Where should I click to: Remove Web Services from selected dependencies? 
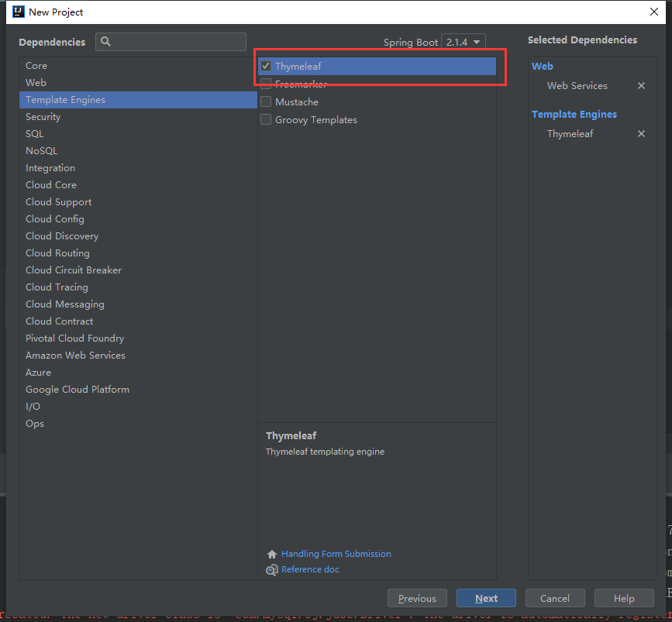point(641,86)
